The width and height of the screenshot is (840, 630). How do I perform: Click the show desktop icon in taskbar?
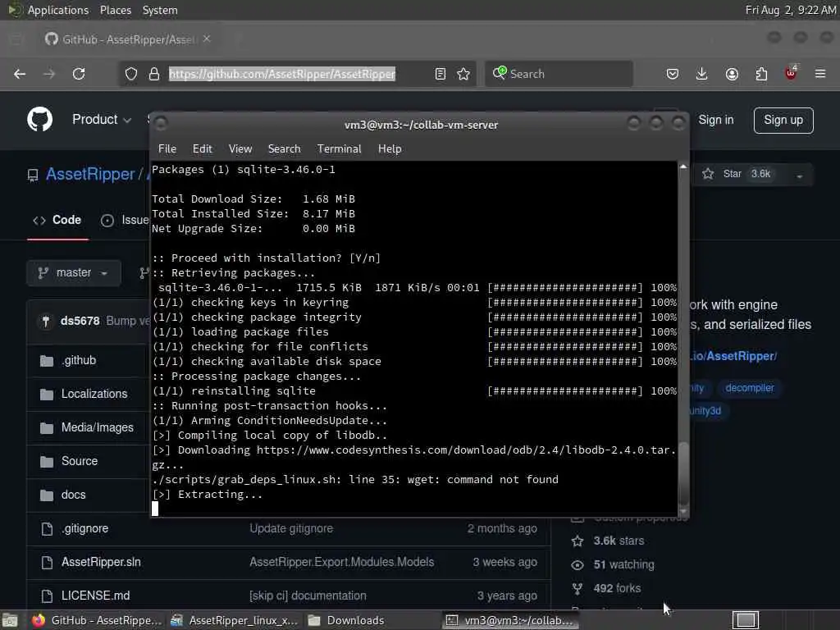tap(10, 621)
